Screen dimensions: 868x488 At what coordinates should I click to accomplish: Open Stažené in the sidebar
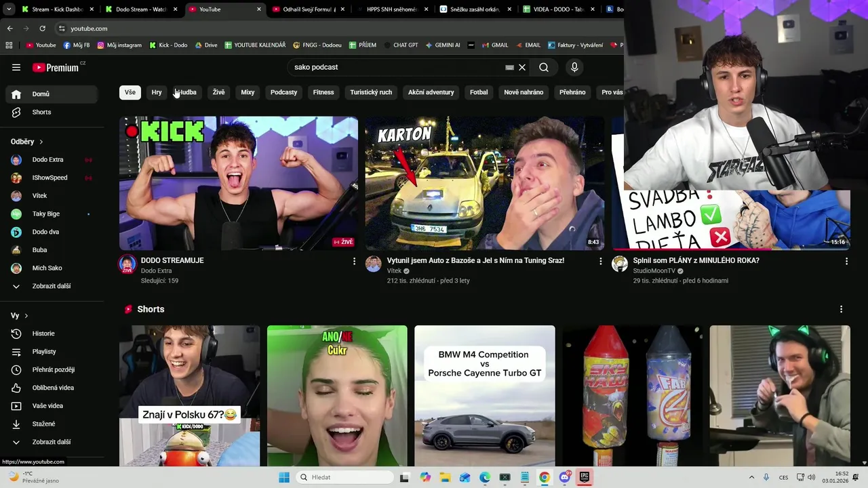[52, 424]
